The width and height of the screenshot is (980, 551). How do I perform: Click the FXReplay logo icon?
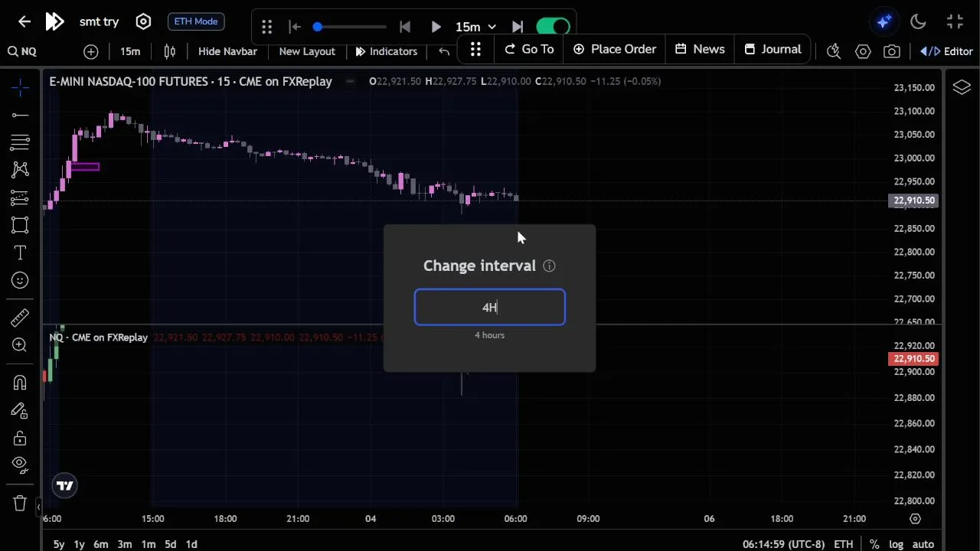pos(54,21)
